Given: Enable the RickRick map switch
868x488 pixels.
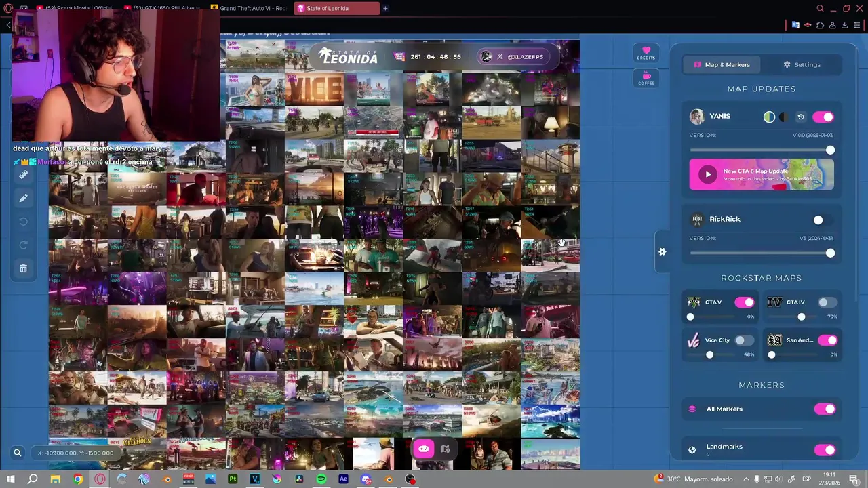Looking at the screenshot, I should click(x=823, y=220).
